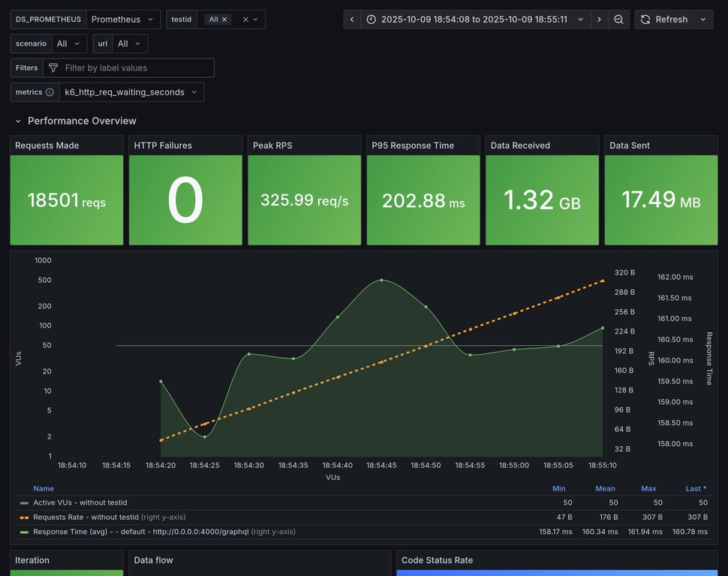
Task: Clear the testid selection with X
Action: [x=245, y=19]
